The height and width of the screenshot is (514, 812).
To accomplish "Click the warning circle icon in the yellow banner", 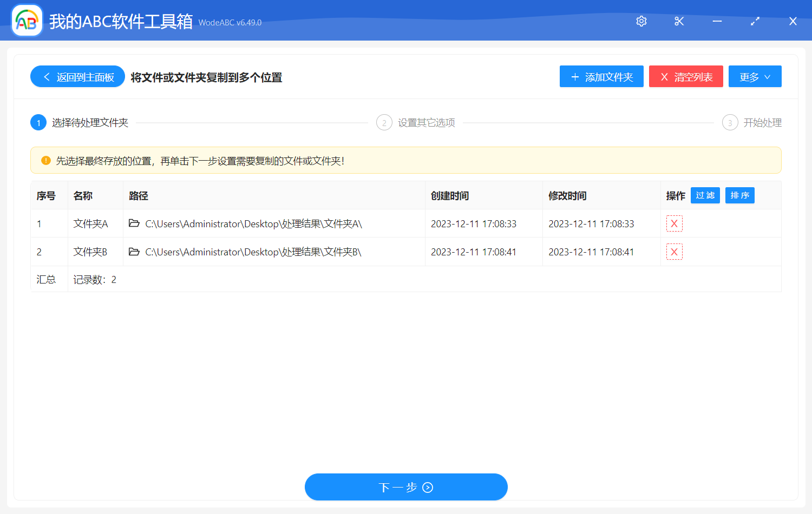I will coord(45,160).
